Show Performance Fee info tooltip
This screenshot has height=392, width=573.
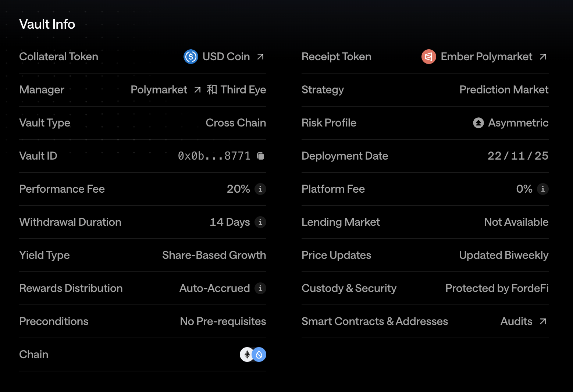260,189
